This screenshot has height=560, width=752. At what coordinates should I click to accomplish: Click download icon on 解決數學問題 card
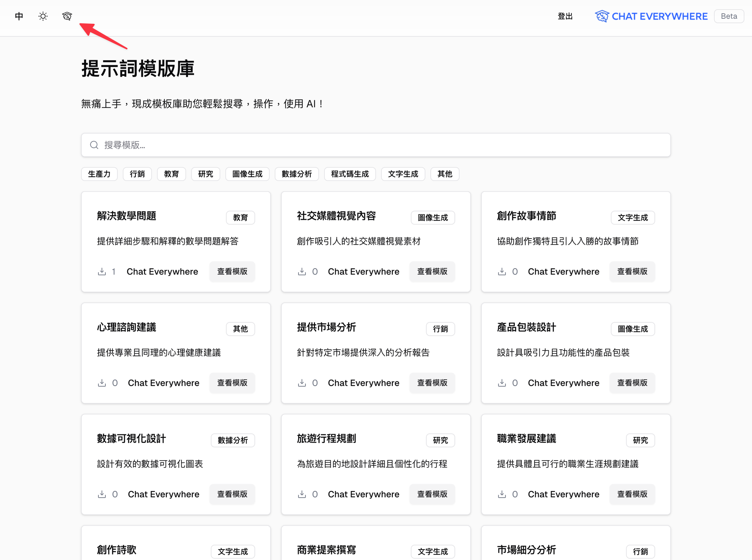(102, 272)
